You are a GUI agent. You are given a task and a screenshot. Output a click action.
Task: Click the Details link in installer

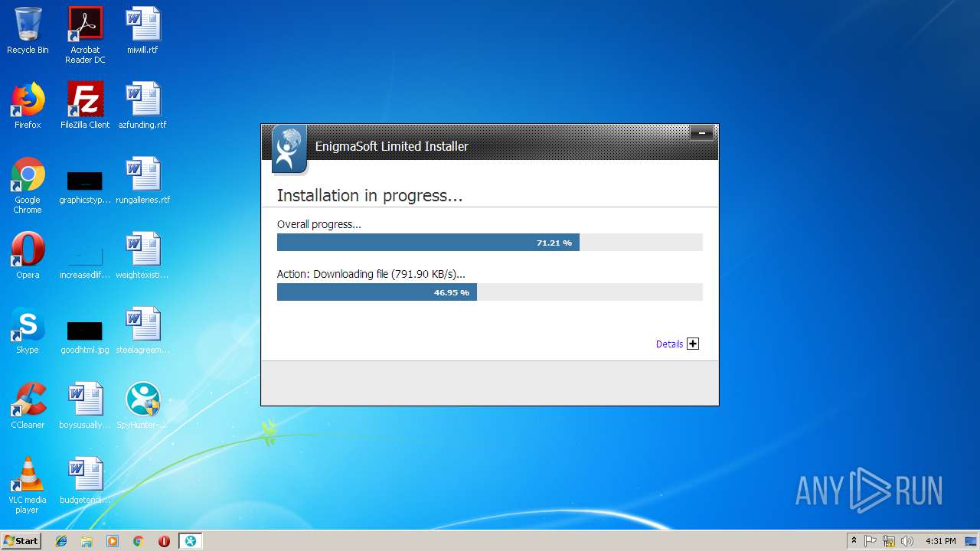669,344
